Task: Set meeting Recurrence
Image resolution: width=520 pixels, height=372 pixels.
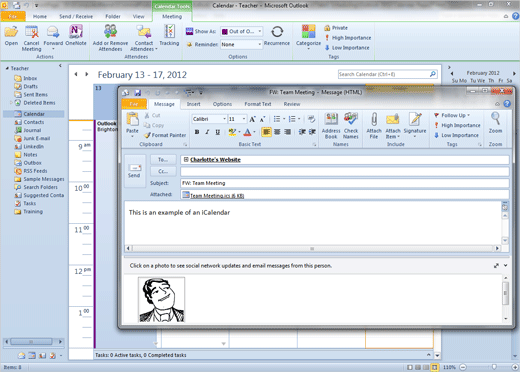Action: tap(277, 35)
